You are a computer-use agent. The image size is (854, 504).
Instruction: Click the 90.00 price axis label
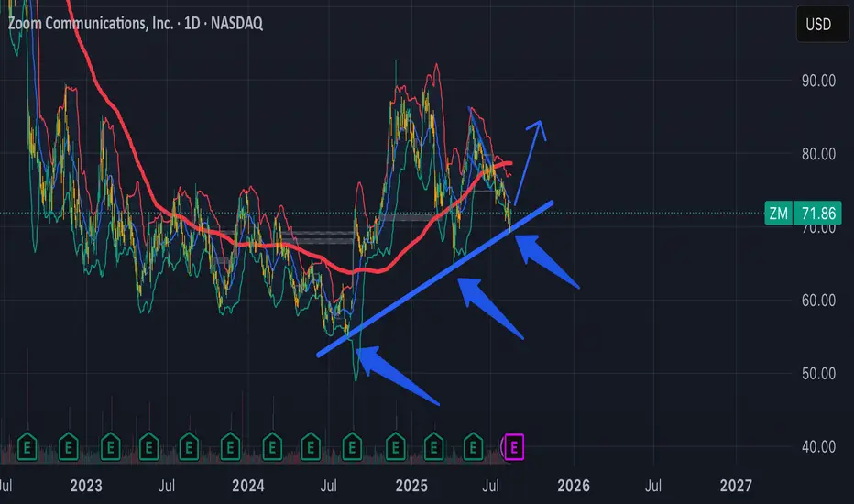pos(818,82)
